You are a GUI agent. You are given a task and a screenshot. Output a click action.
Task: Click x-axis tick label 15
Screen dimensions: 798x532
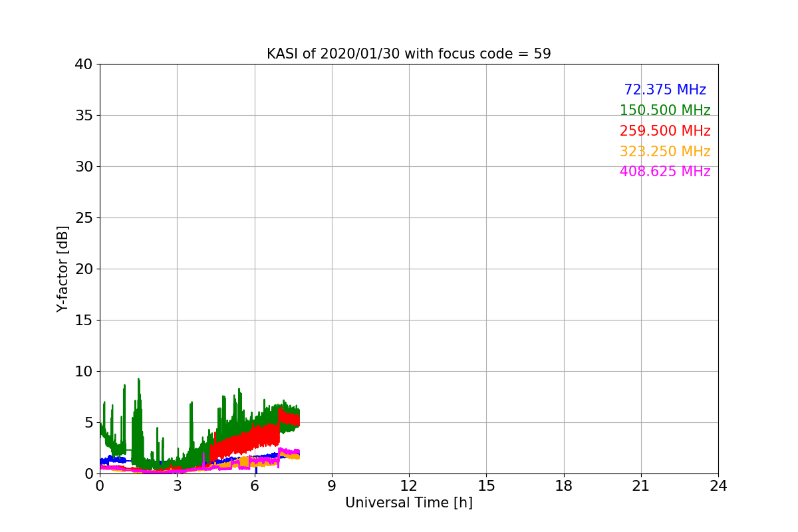pyautogui.click(x=486, y=486)
